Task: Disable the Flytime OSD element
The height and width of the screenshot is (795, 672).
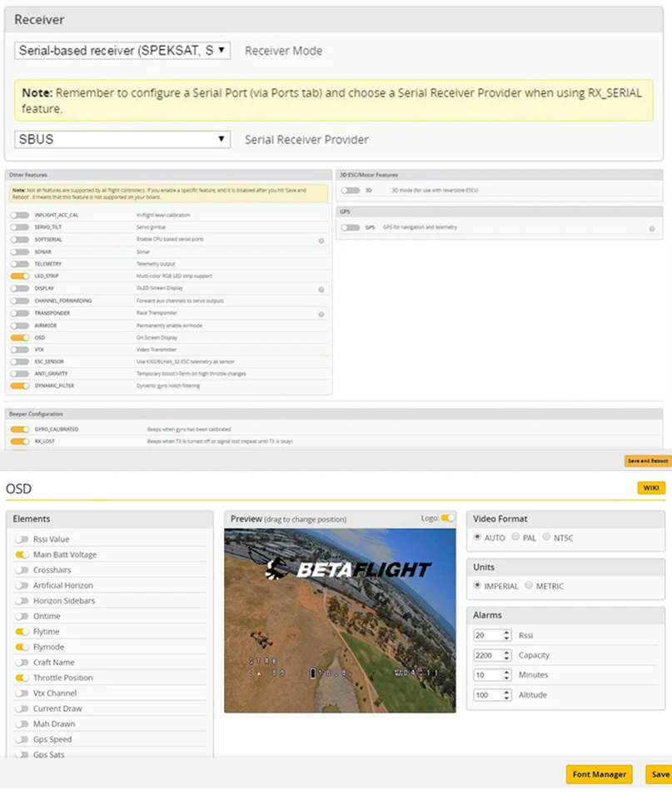Action: (22, 632)
